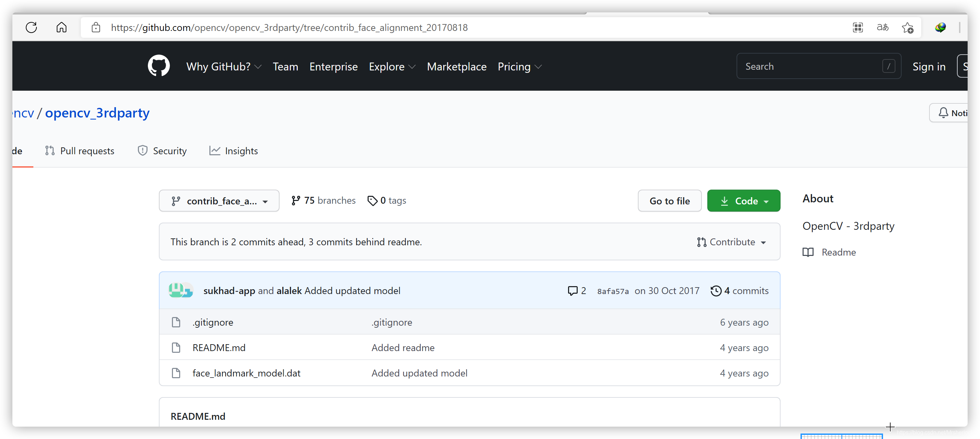Expand the contrib_face_a... branch selector
The height and width of the screenshot is (439, 980).
click(x=219, y=201)
